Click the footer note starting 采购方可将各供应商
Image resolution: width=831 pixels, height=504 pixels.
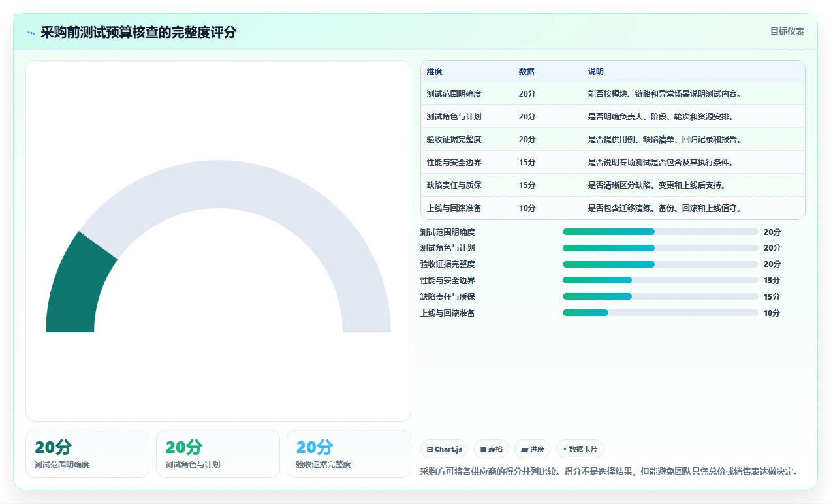point(610,471)
